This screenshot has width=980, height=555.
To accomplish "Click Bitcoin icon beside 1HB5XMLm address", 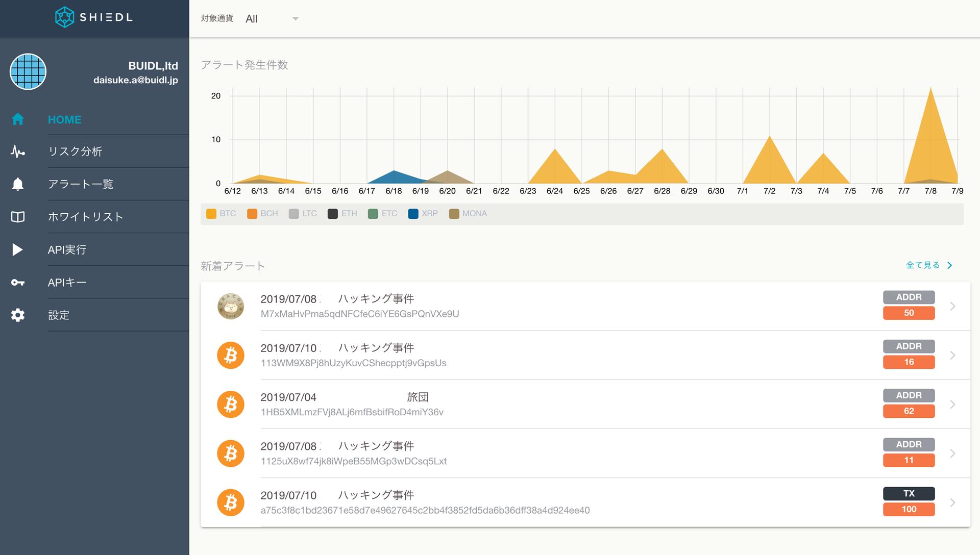I will pyautogui.click(x=231, y=404).
